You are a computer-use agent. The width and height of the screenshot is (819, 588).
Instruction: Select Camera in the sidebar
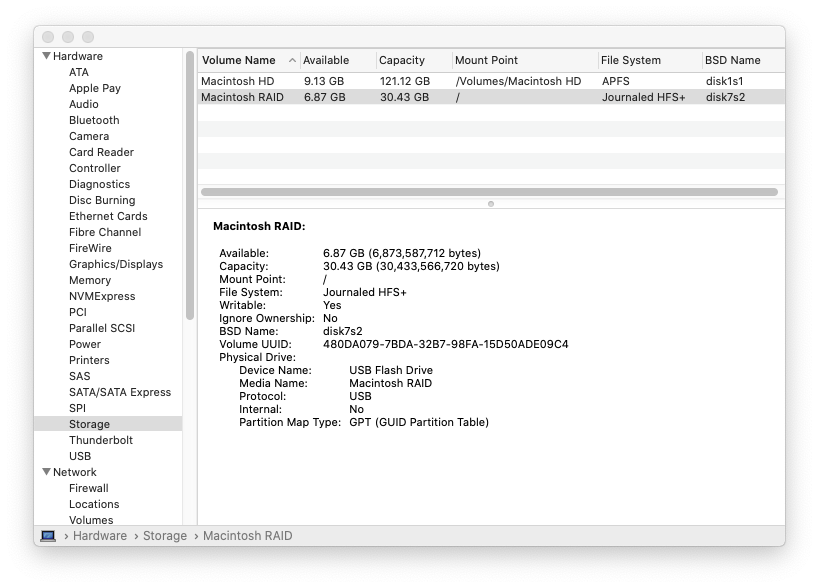click(x=89, y=136)
